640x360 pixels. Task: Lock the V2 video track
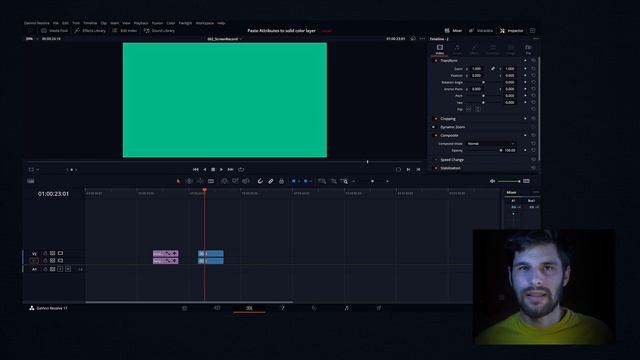coord(45,253)
